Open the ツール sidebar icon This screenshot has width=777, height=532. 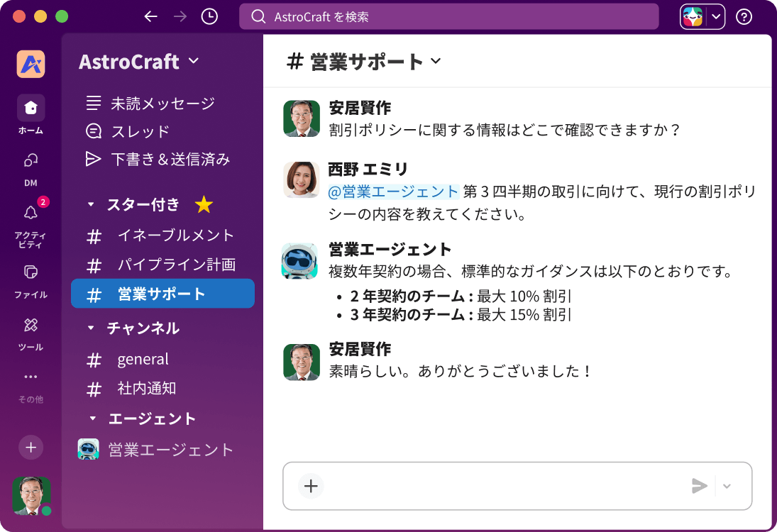point(31,326)
